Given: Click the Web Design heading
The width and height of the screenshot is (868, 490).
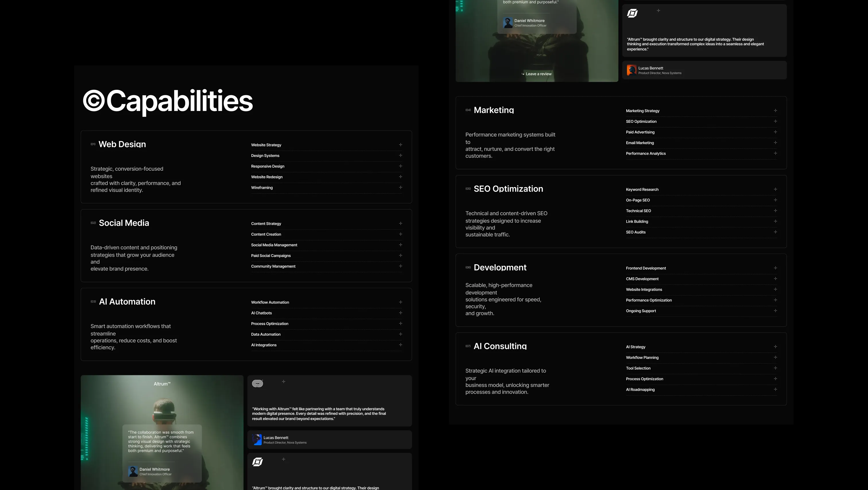Looking at the screenshot, I should click(x=122, y=144).
